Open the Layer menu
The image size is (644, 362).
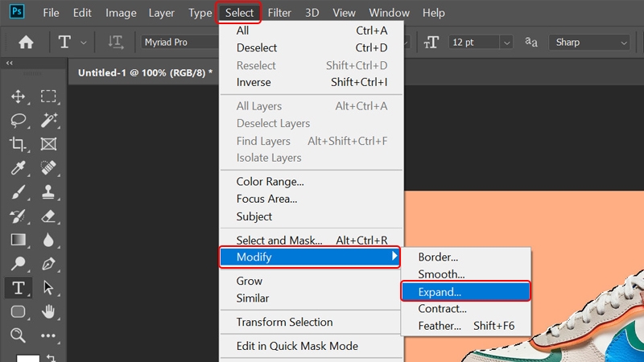pos(162,13)
